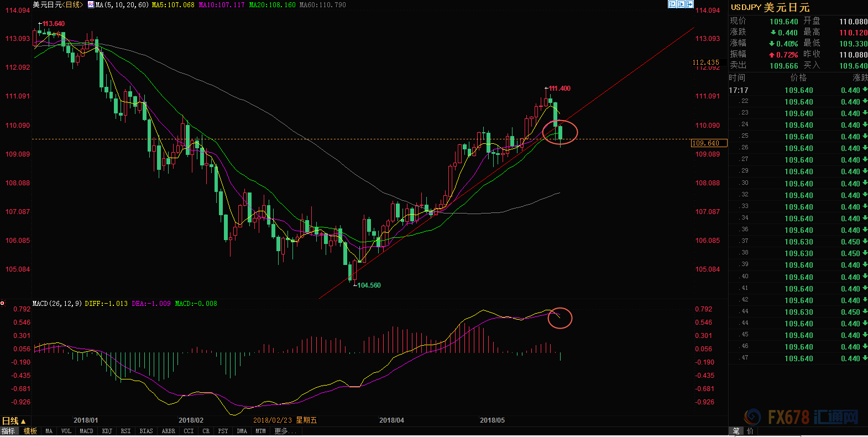Click the 最高 110.120 quote value
Image resolution: width=868 pixels, height=437 pixels.
853,33
